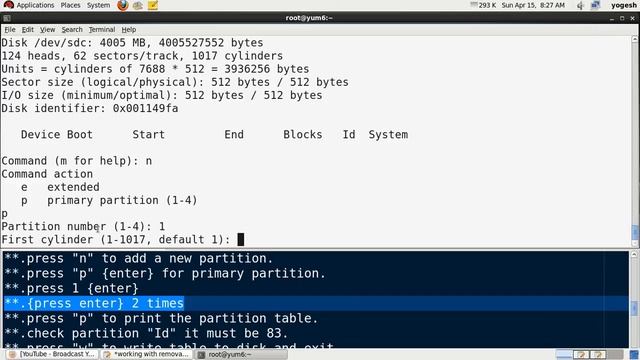
Task: Open the clock showing Sun Apr 15
Action: click(533, 5)
